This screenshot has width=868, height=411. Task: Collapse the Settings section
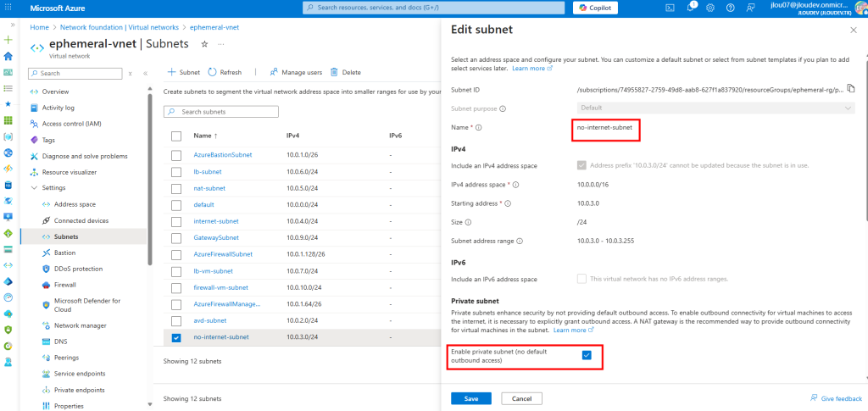coord(34,188)
